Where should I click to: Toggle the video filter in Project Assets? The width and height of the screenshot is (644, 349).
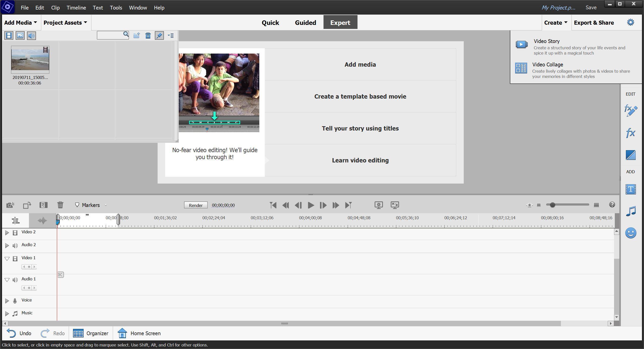(9, 35)
